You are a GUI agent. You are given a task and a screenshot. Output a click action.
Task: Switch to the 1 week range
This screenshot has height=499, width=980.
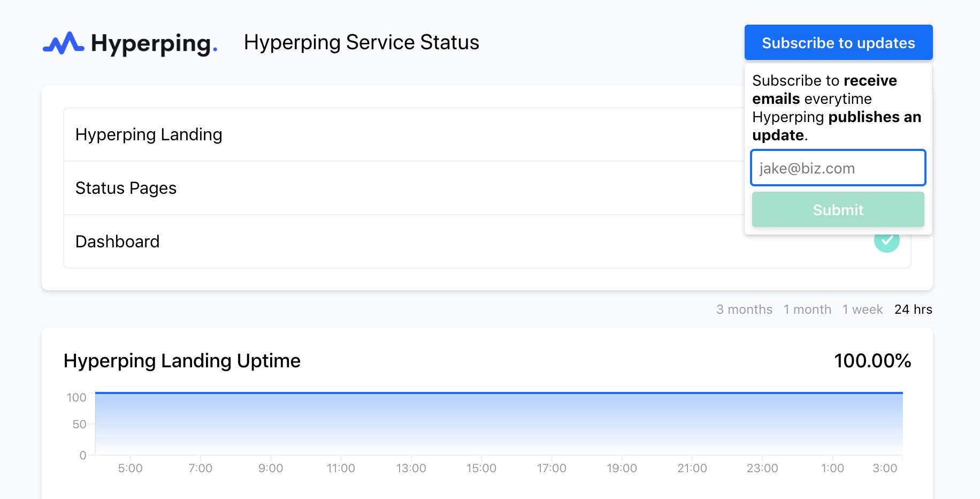[862, 309]
